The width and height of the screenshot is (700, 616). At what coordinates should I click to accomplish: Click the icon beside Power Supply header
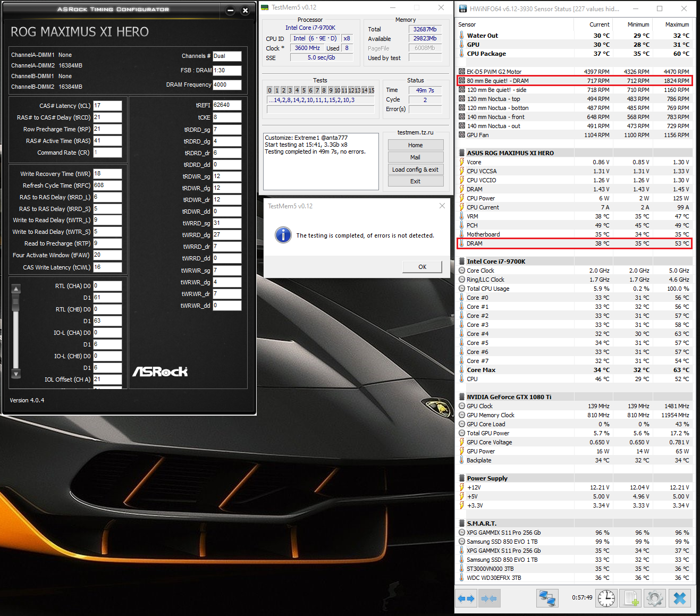click(462, 478)
